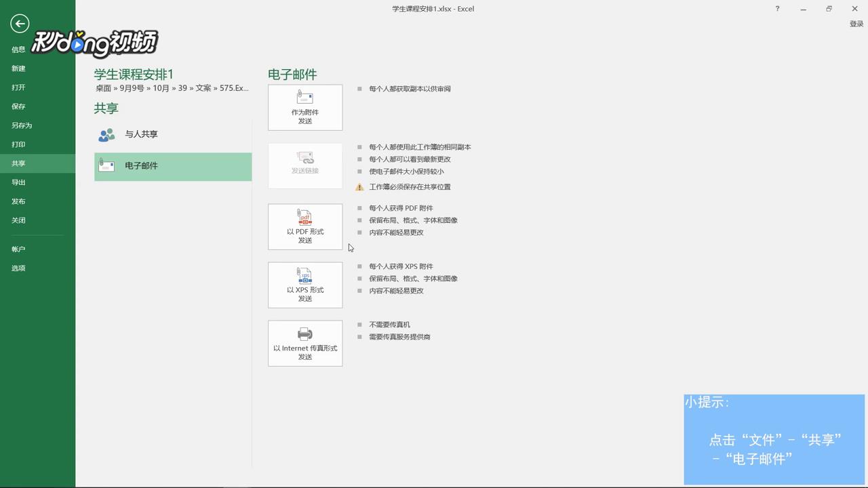This screenshot has height=488, width=868.
Task: Go back using the circular arrow button
Action: point(20,24)
